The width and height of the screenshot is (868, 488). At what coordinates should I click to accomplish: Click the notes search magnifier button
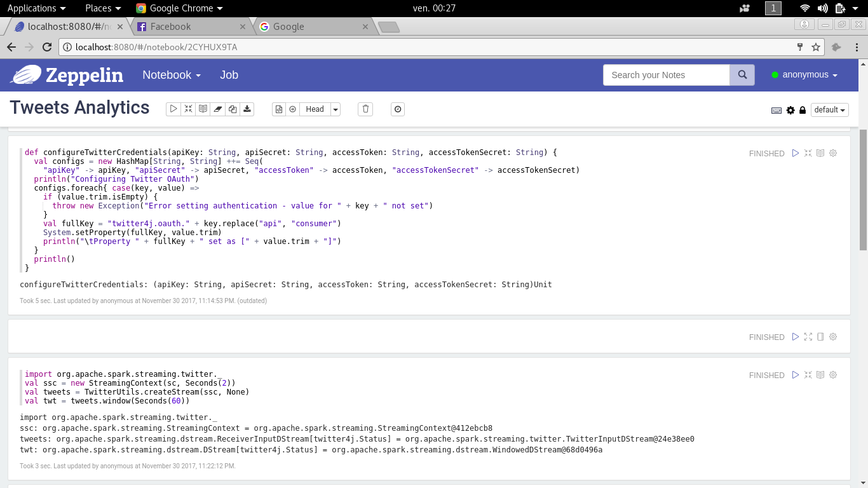point(742,75)
